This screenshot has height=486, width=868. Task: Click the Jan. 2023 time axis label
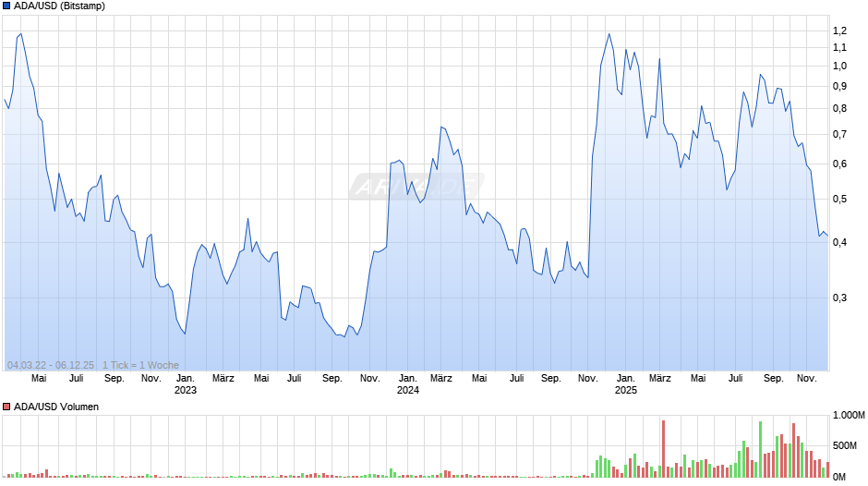point(186,384)
